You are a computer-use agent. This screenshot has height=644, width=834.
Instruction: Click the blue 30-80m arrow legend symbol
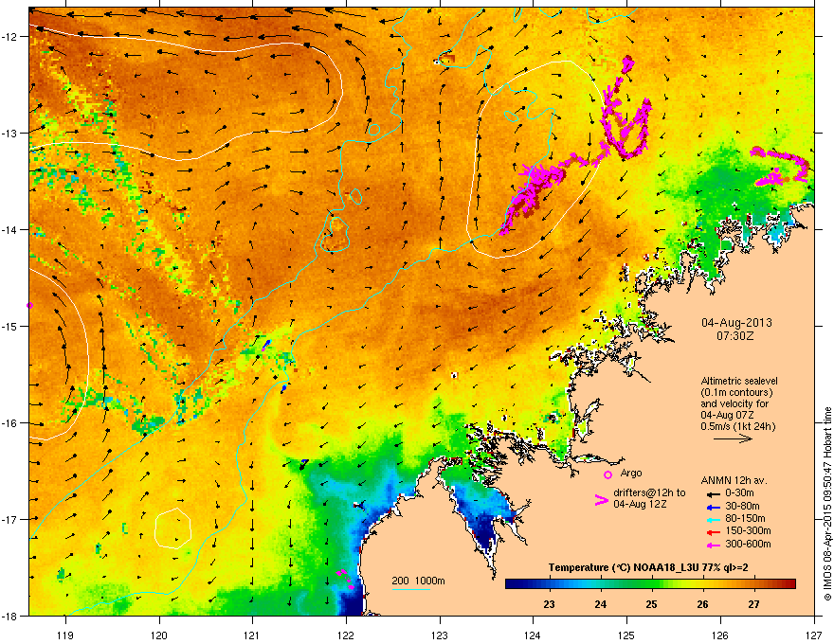pyautogui.click(x=714, y=508)
